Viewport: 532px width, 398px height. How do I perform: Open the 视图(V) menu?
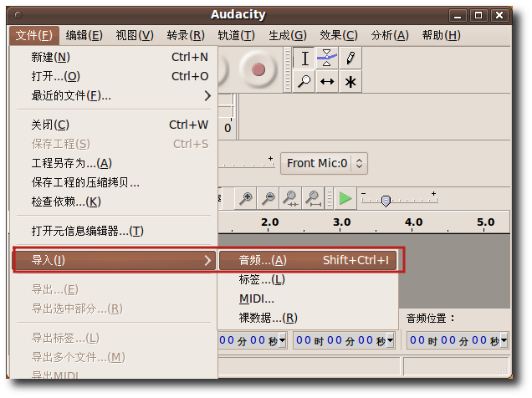135,35
